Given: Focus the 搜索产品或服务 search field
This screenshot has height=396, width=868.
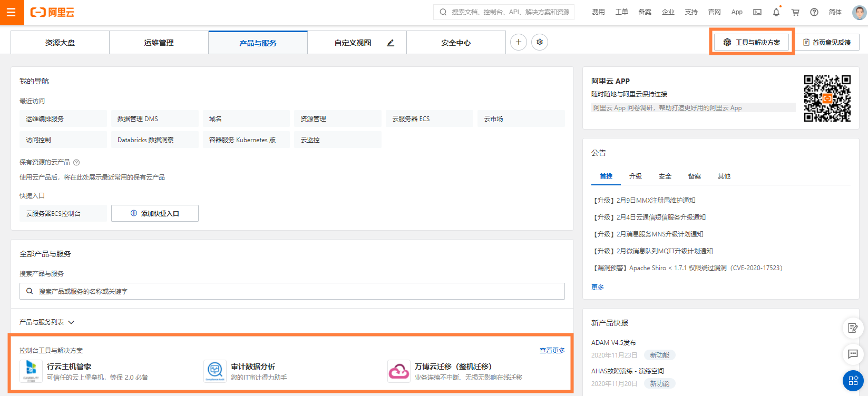Looking at the screenshot, I should pos(292,291).
